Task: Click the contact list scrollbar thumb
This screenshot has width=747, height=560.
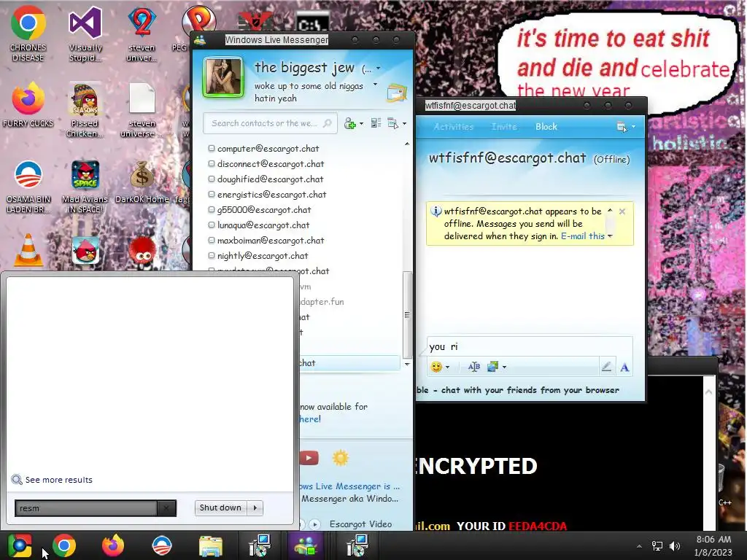Action: (407, 314)
